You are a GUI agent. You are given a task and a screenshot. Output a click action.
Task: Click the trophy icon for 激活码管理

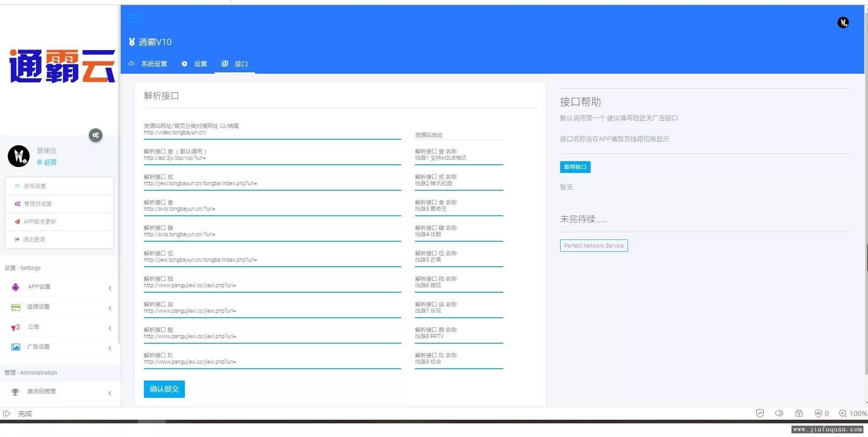pyautogui.click(x=15, y=392)
